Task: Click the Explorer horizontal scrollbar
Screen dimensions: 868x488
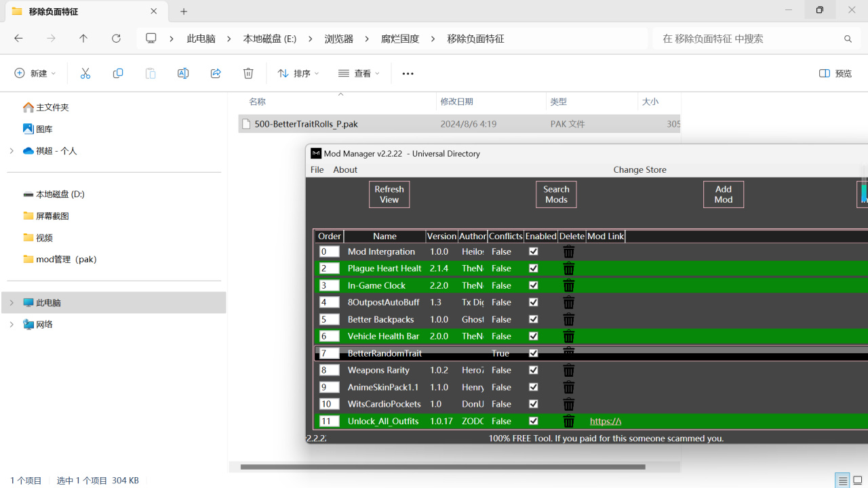Action: coord(443,466)
